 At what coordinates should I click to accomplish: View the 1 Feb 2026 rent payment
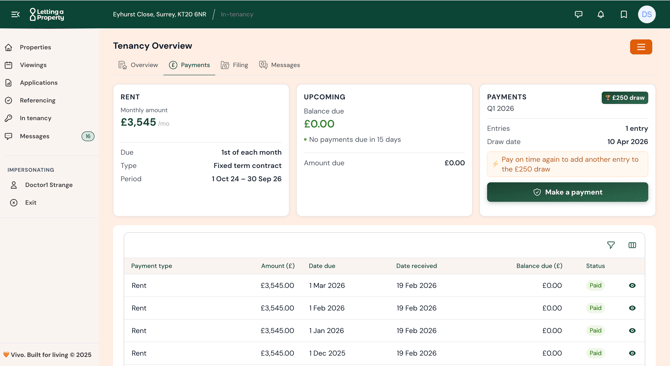pyautogui.click(x=632, y=308)
